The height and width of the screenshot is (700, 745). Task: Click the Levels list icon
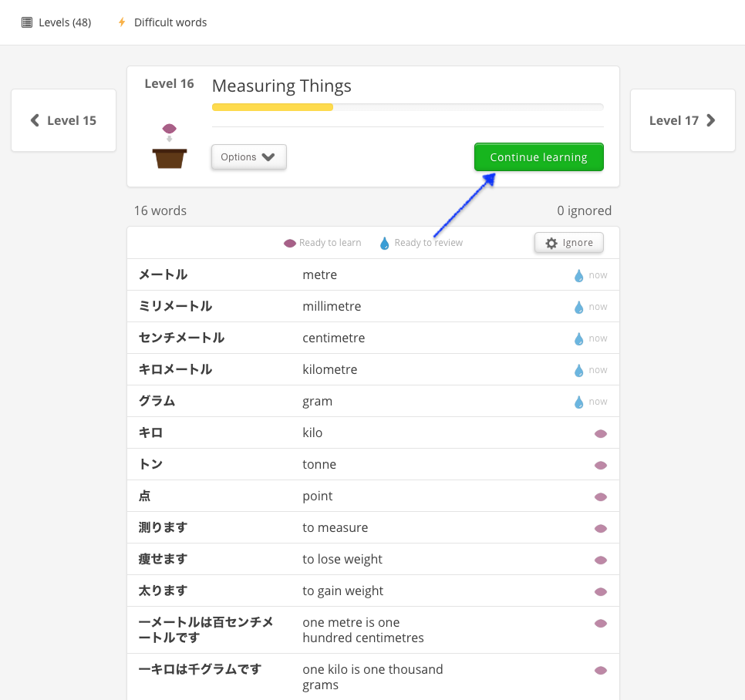pos(27,22)
